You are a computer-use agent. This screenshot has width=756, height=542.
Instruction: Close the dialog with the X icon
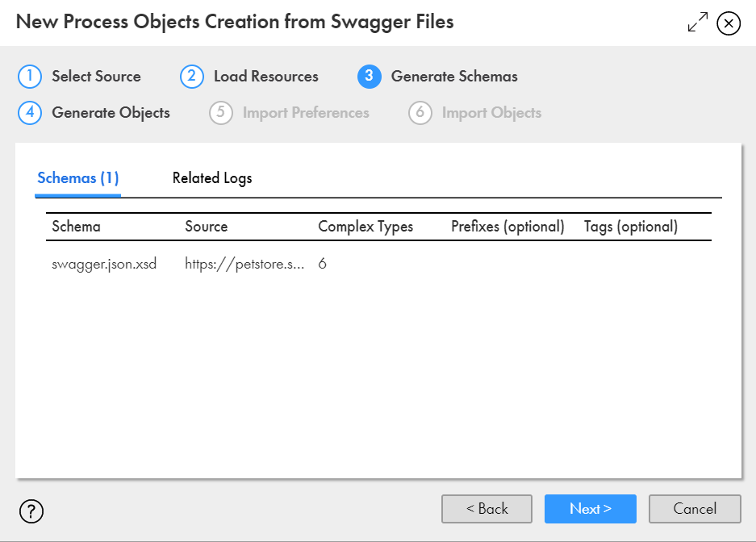point(729,23)
